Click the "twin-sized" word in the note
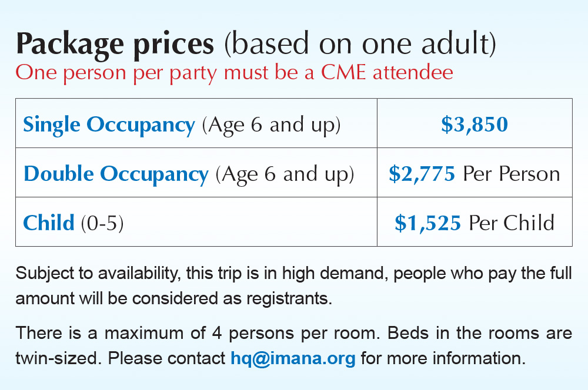 click(x=58, y=358)
